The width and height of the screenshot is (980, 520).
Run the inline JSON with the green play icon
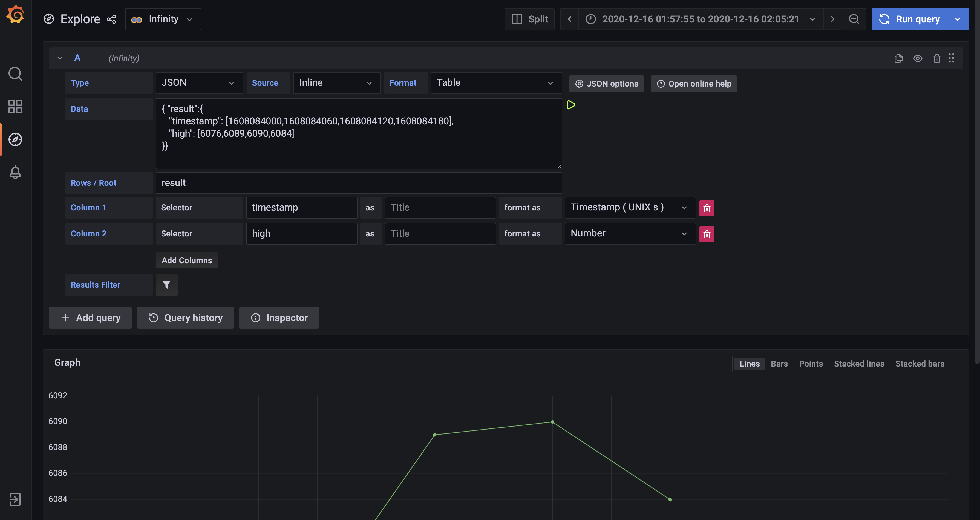coord(571,105)
